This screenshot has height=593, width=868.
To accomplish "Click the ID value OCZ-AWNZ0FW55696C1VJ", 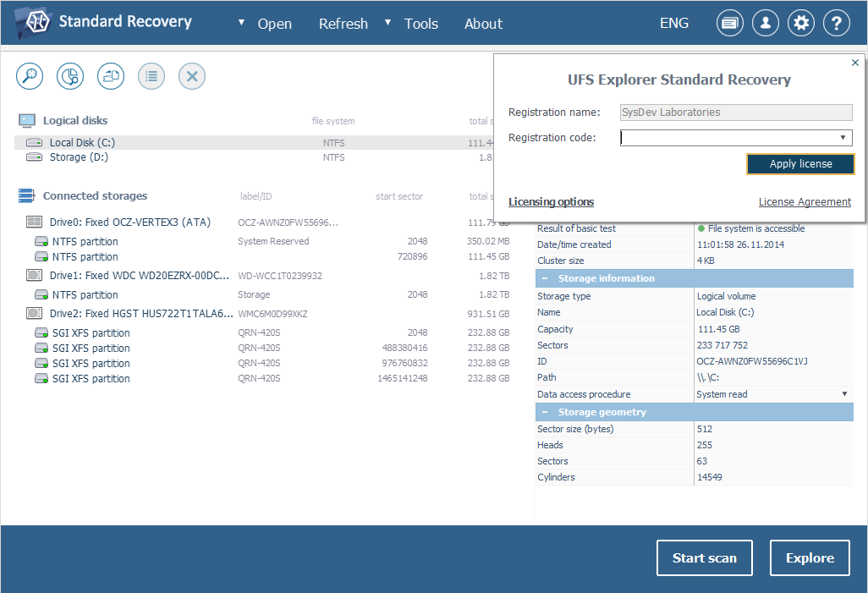I will point(752,361).
